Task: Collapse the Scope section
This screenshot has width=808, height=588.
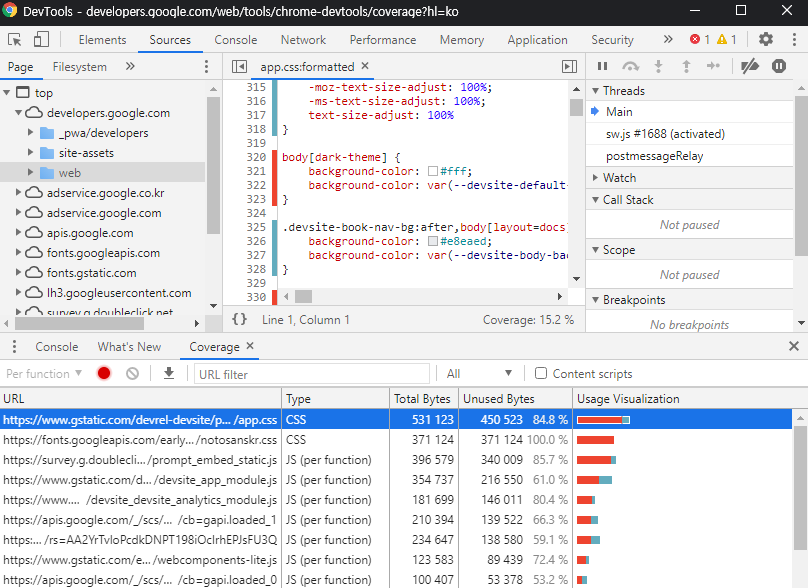Action: point(596,250)
